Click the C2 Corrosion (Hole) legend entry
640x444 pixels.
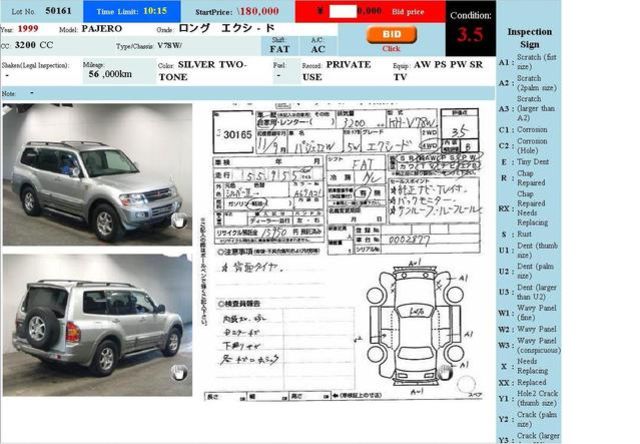pyautogui.click(x=523, y=146)
